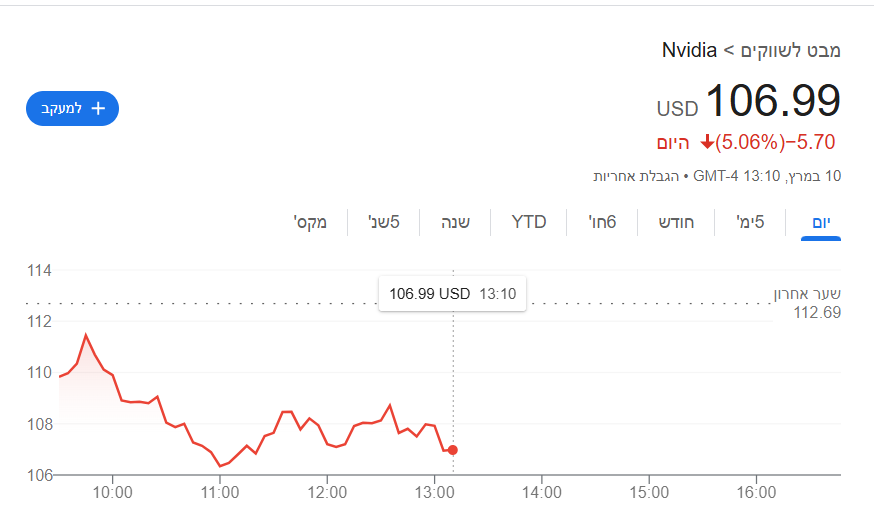Viewport: 874px width, 519px height.
Task: Select the שנה (year) range tab
Action: 456,222
